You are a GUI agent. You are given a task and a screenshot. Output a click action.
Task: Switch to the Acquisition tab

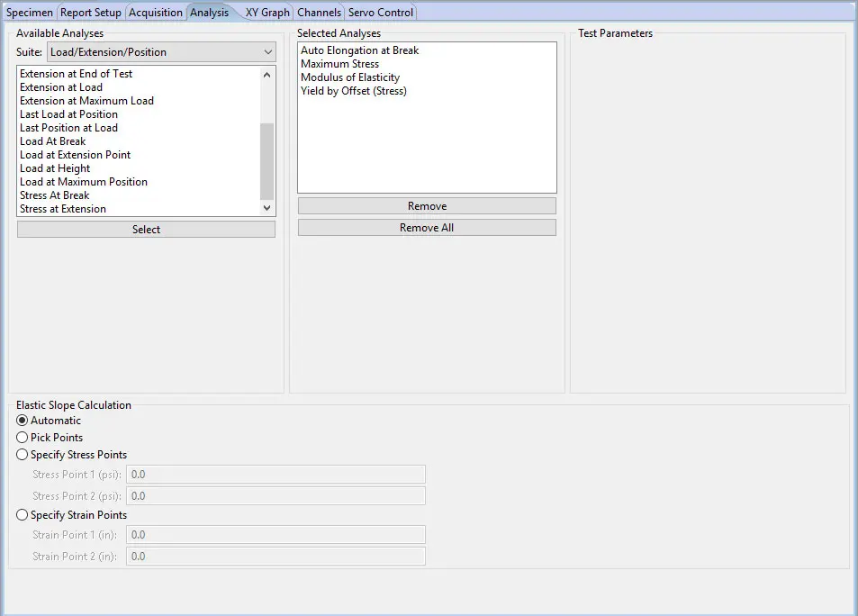coord(155,12)
